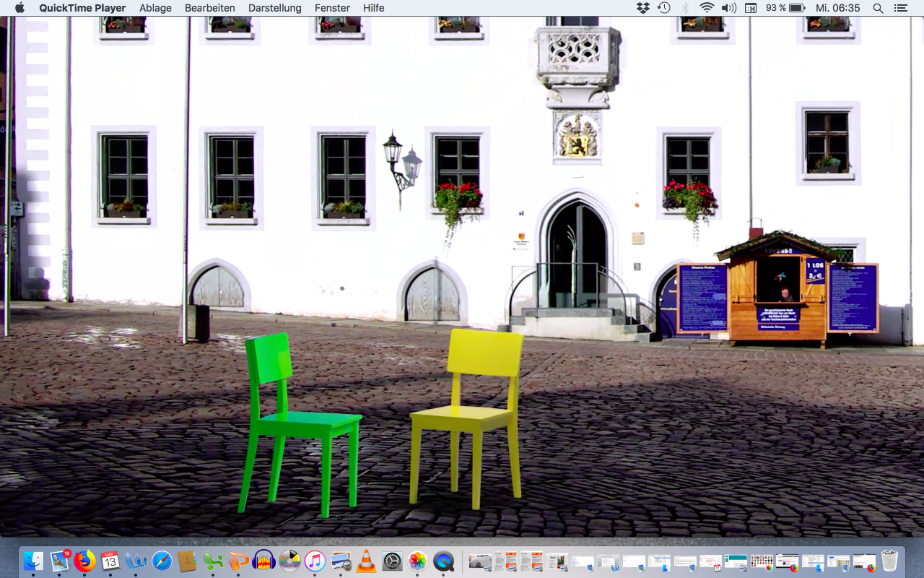The width and height of the screenshot is (924, 578).
Task: Click the Dropbox menu bar icon
Action: tap(642, 8)
